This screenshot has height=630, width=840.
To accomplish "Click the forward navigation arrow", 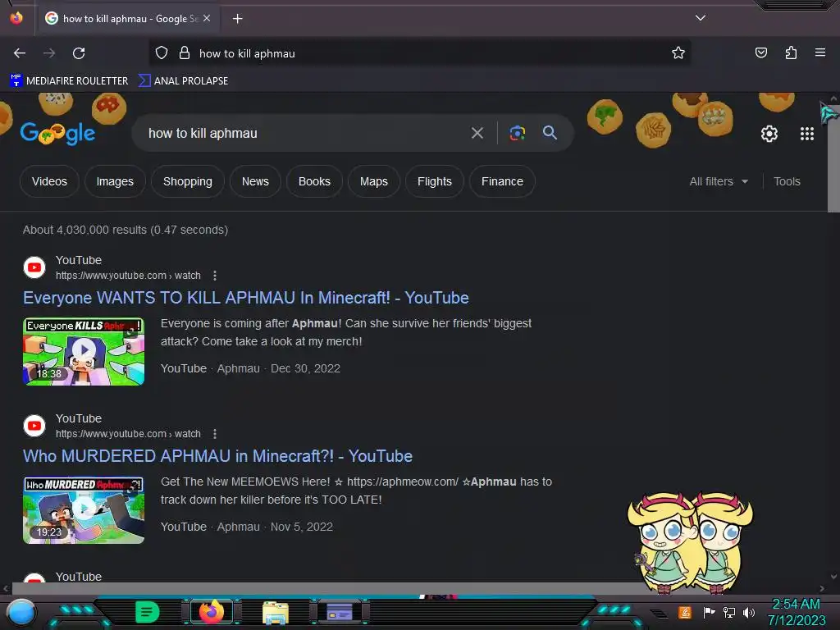I will tap(49, 53).
